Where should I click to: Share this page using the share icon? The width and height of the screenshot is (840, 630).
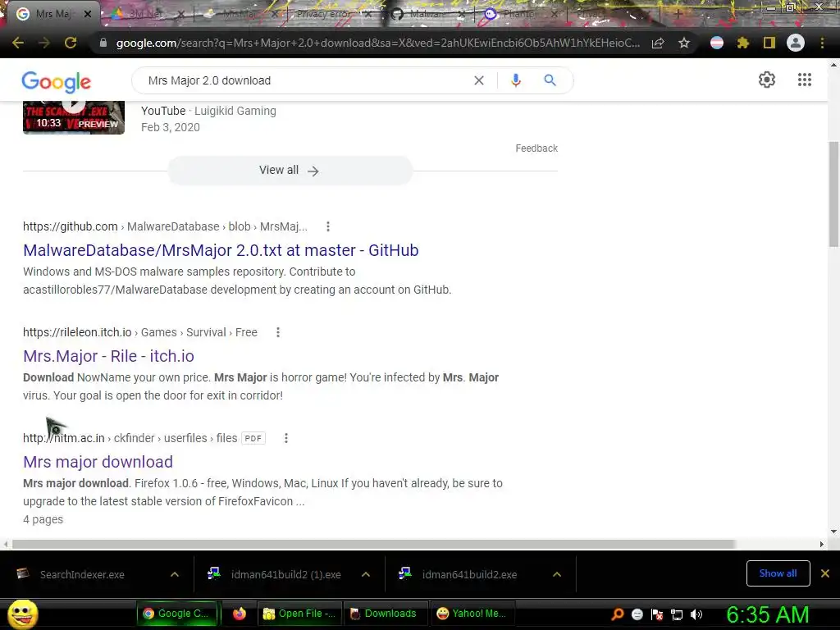point(658,43)
